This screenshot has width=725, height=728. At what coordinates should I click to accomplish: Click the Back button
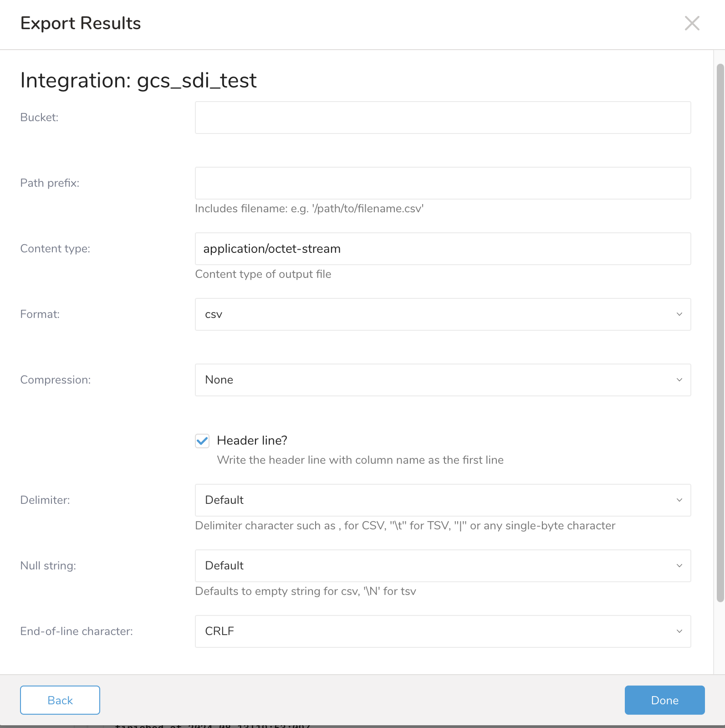pyautogui.click(x=60, y=700)
